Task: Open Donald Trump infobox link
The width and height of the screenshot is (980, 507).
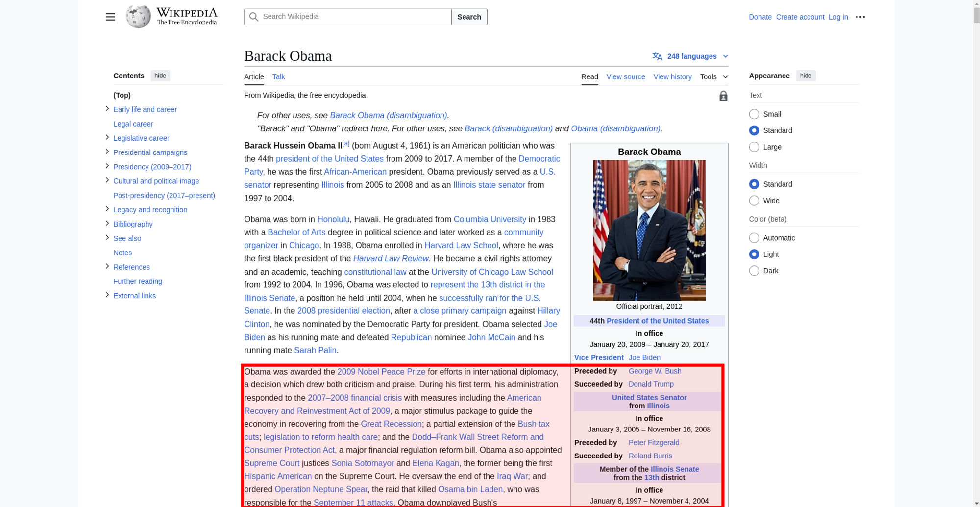Action: pos(651,384)
